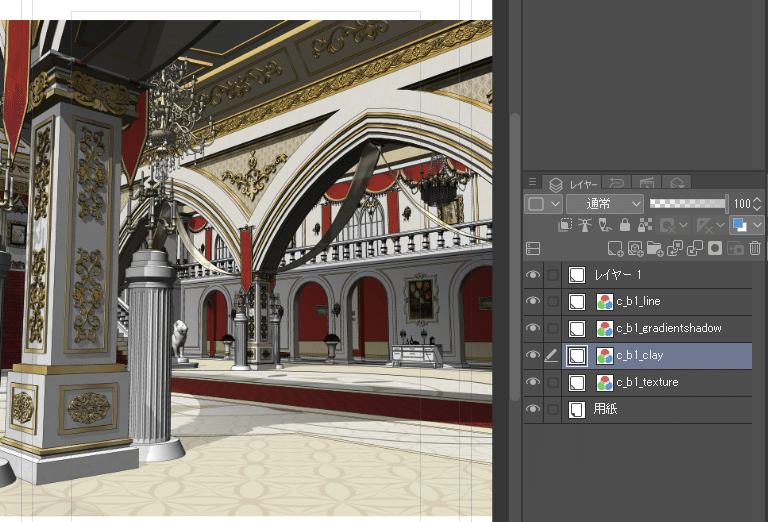Set layer as Draft Layer
The image size is (768, 522).
[605, 225]
